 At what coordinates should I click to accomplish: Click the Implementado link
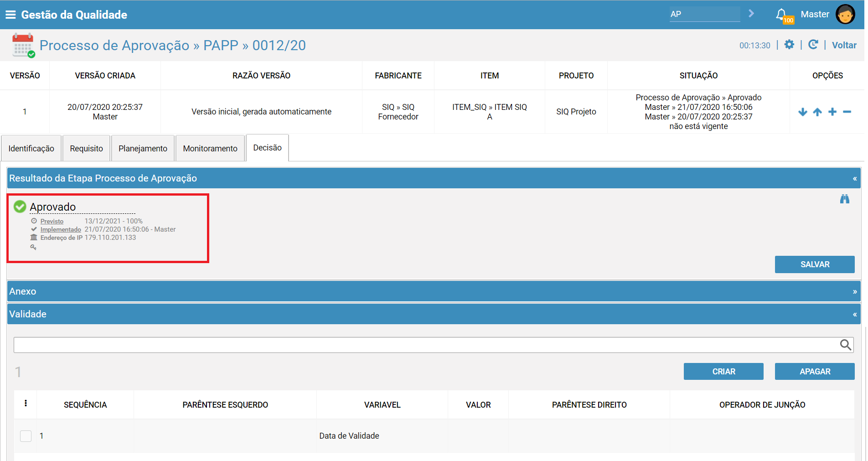coord(61,229)
